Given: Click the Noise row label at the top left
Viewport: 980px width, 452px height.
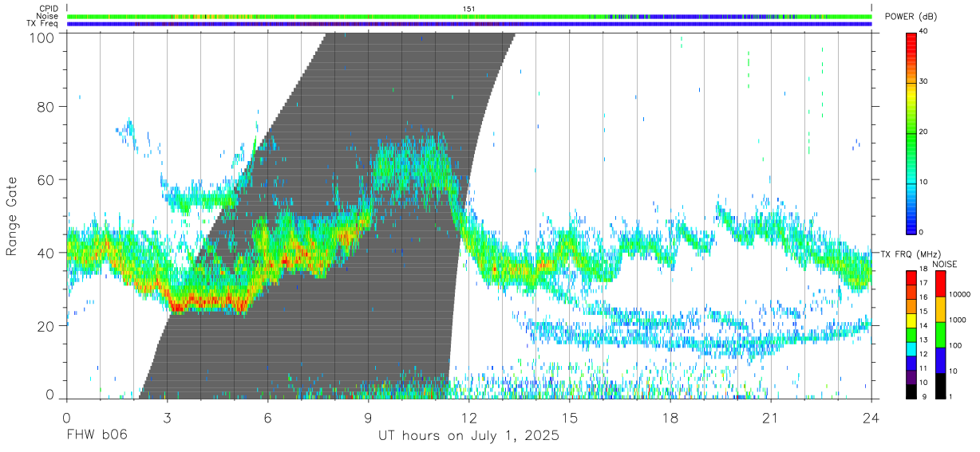Looking at the screenshot, I should coord(48,16).
